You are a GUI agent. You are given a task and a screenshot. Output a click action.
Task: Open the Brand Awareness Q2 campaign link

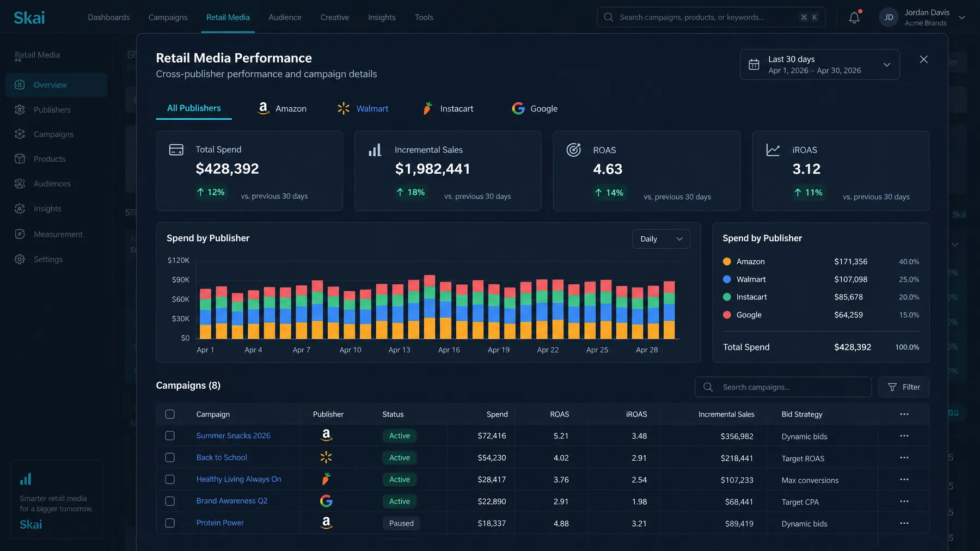tap(232, 501)
